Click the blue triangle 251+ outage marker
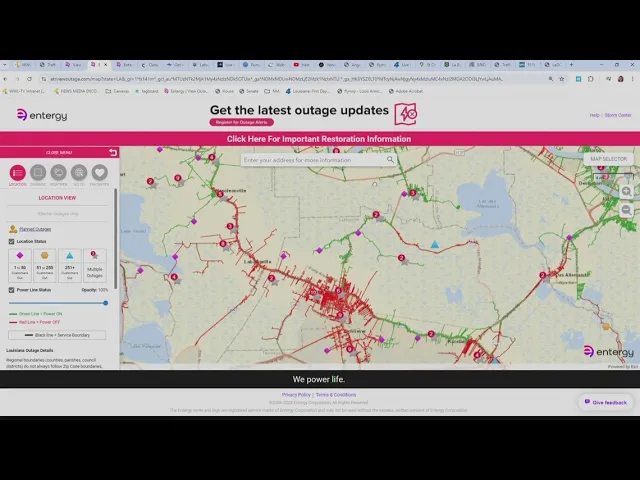This screenshot has height=480, width=640. click(x=435, y=244)
